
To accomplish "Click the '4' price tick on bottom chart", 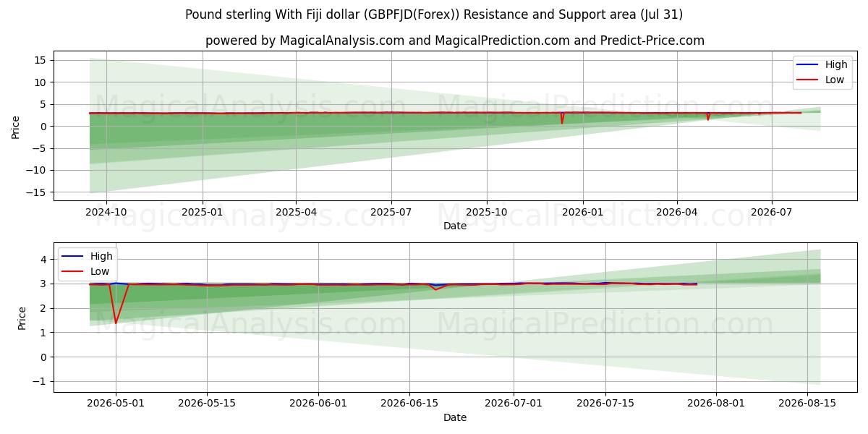I will click(43, 259).
